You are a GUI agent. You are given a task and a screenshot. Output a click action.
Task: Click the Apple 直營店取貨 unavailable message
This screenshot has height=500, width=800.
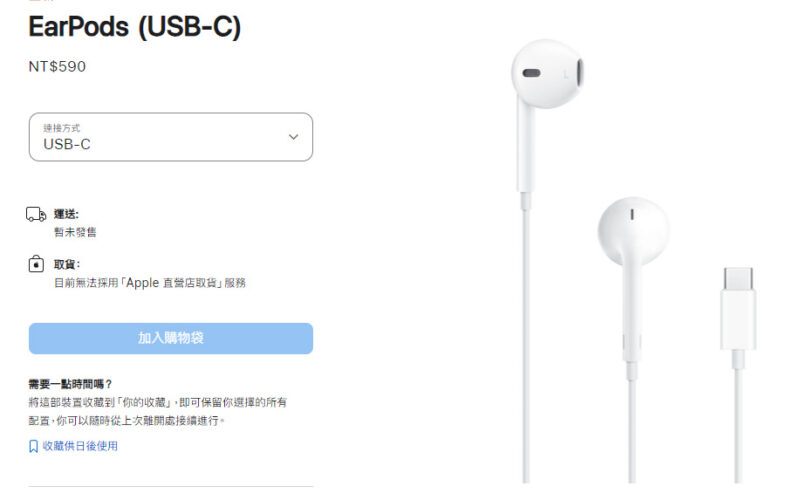pyautogui.click(x=150, y=283)
